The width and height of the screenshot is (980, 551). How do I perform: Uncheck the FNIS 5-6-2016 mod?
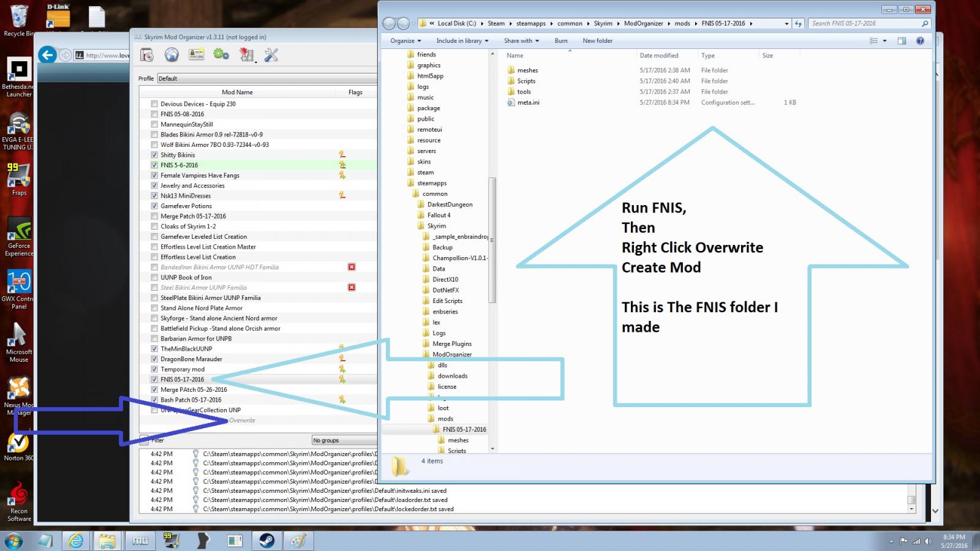(154, 165)
